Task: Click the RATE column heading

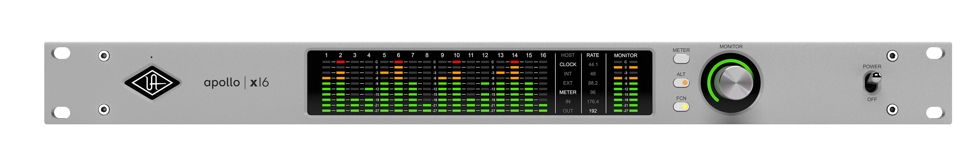Action: pos(593,55)
